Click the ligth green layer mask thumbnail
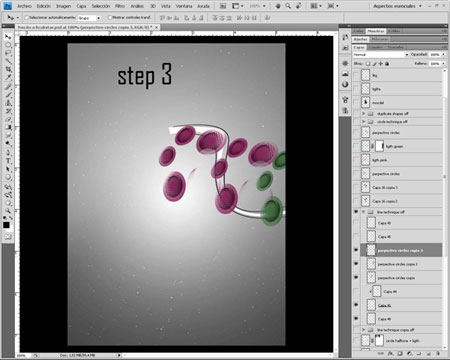 click(379, 146)
